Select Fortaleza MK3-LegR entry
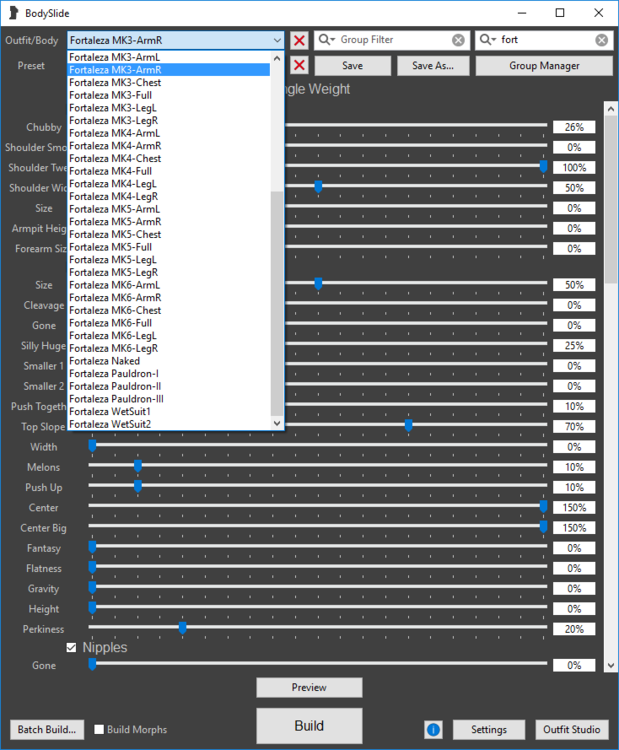619x750 pixels. [x=169, y=121]
